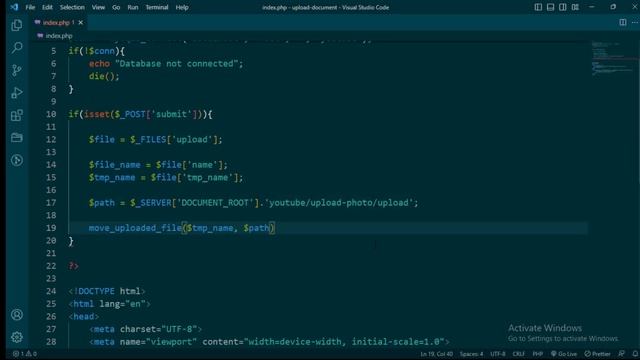
Task: Open the Run menu
Action: point(133,7)
